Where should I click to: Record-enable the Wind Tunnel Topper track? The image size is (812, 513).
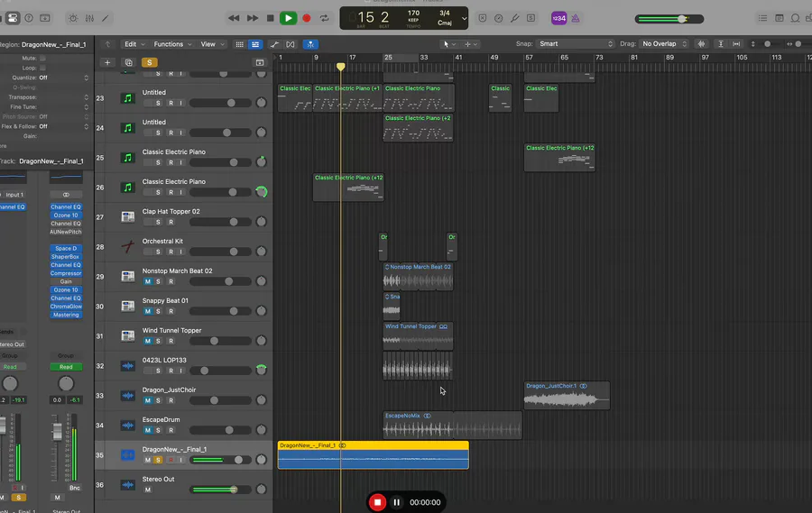171,341
